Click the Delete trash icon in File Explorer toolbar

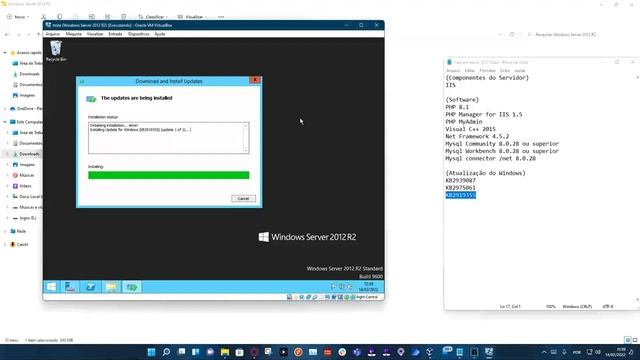[123, 17]
